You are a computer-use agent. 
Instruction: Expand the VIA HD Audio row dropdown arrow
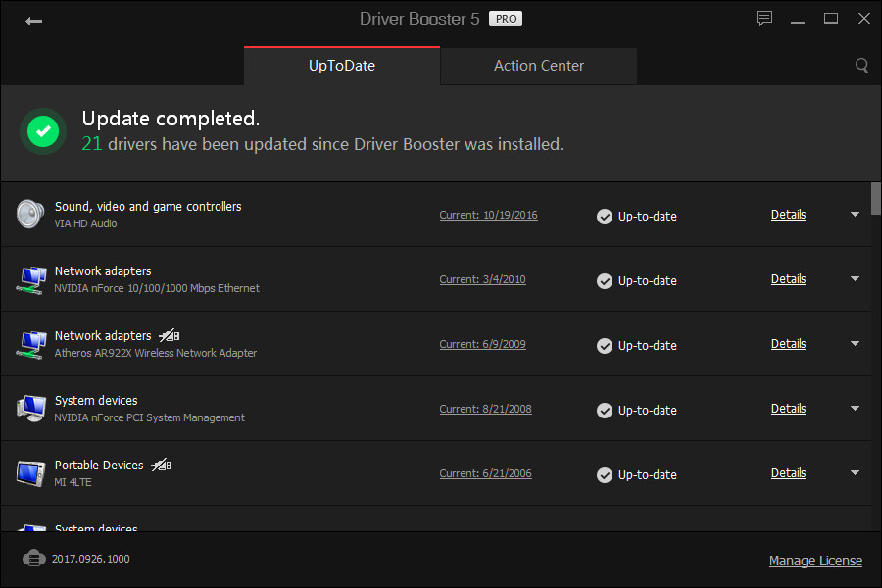855,215
